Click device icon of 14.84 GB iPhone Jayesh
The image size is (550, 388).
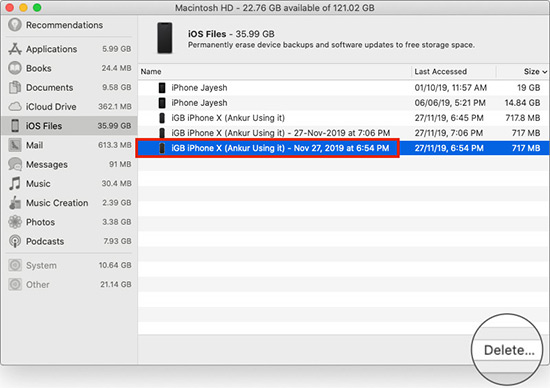click(162, 103)
